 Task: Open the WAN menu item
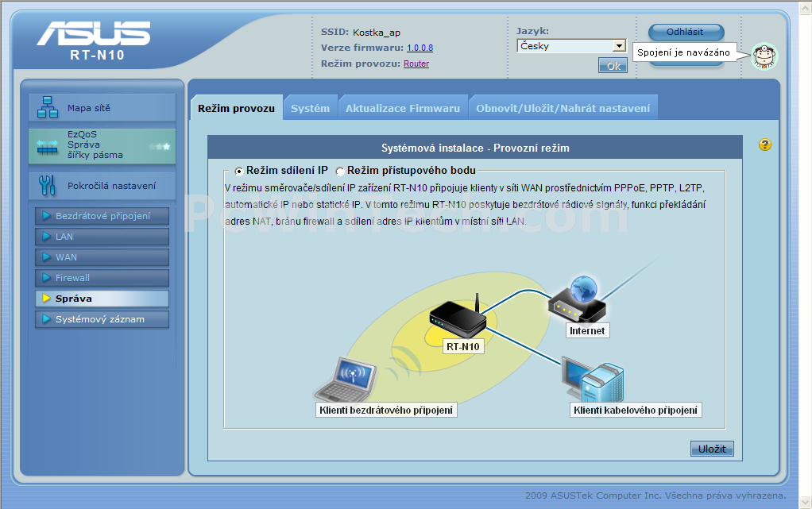[102, 257]
